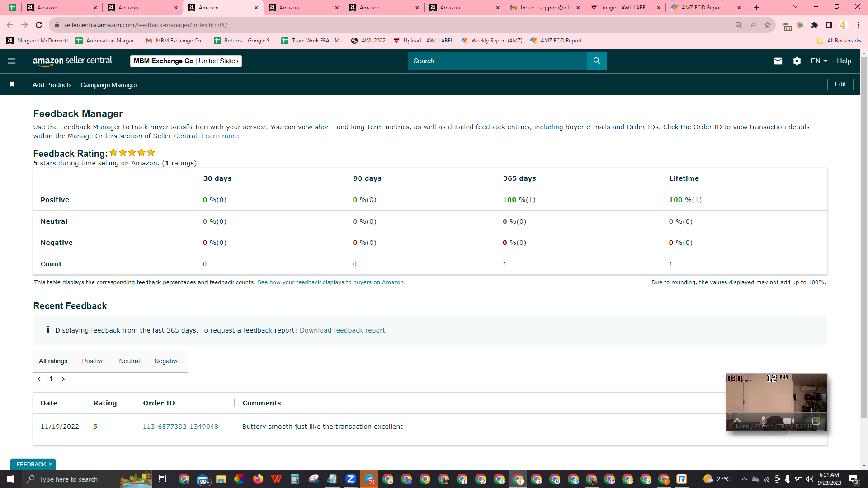This screenshot has width=868, height=488.
Task: Launch Firefox from the taskbar
Action: coord(258,479)
